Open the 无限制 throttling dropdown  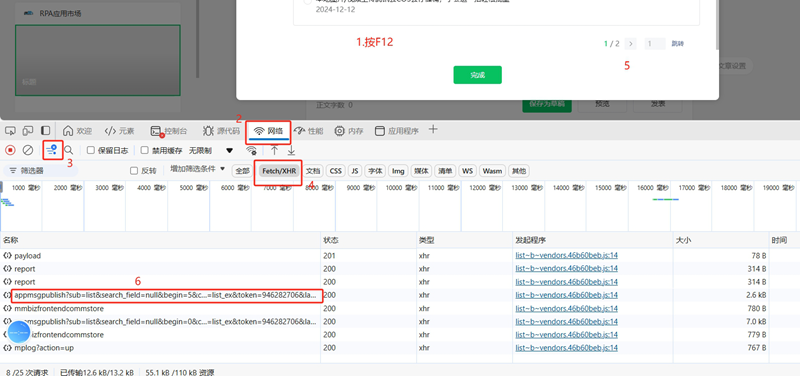point(211,150)
